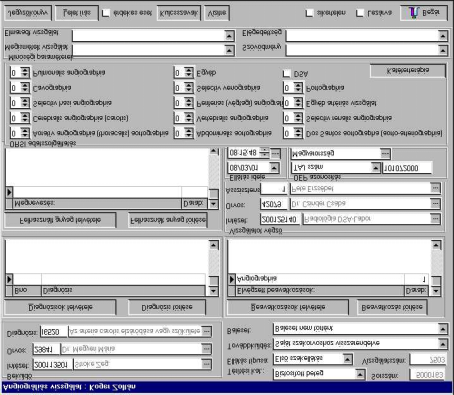The image size is (454, 395).
Task: Adjust Selectiv venographia count spinner
Action: pos(189,88)
